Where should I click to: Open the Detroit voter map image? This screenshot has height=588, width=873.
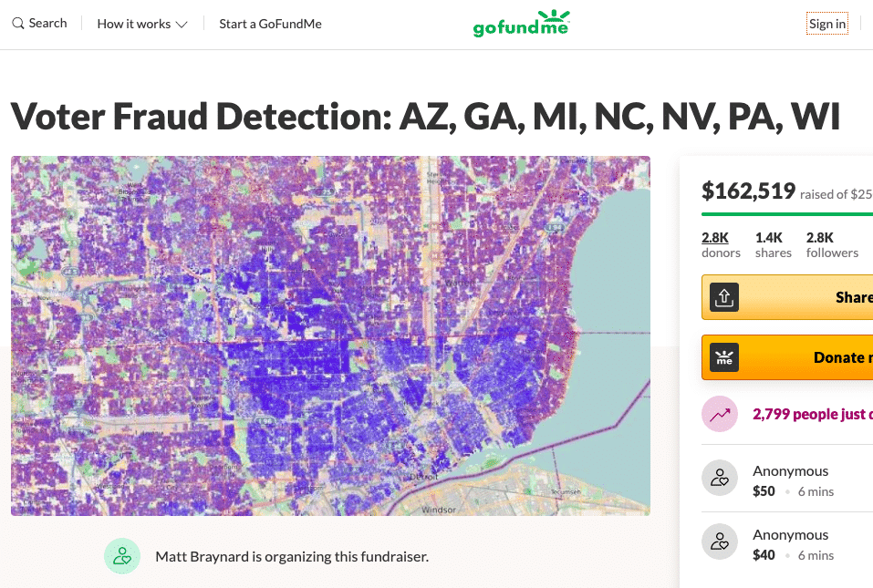[330, 335]
